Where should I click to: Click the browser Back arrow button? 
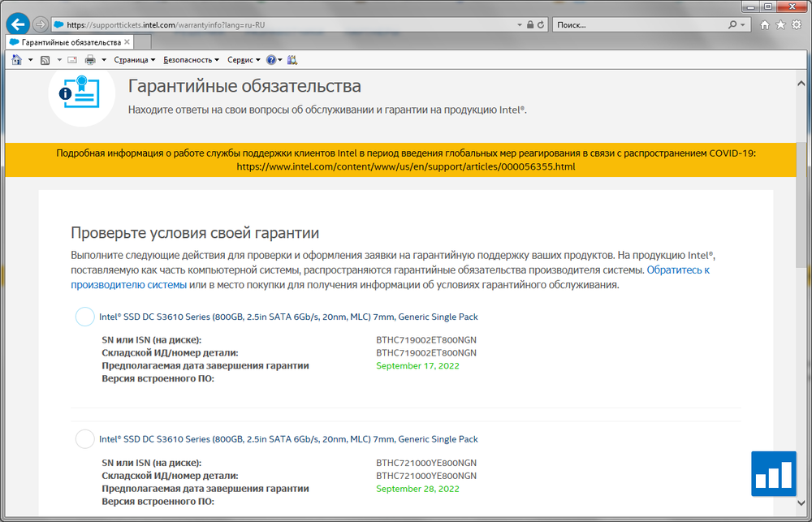click(18, 24)
